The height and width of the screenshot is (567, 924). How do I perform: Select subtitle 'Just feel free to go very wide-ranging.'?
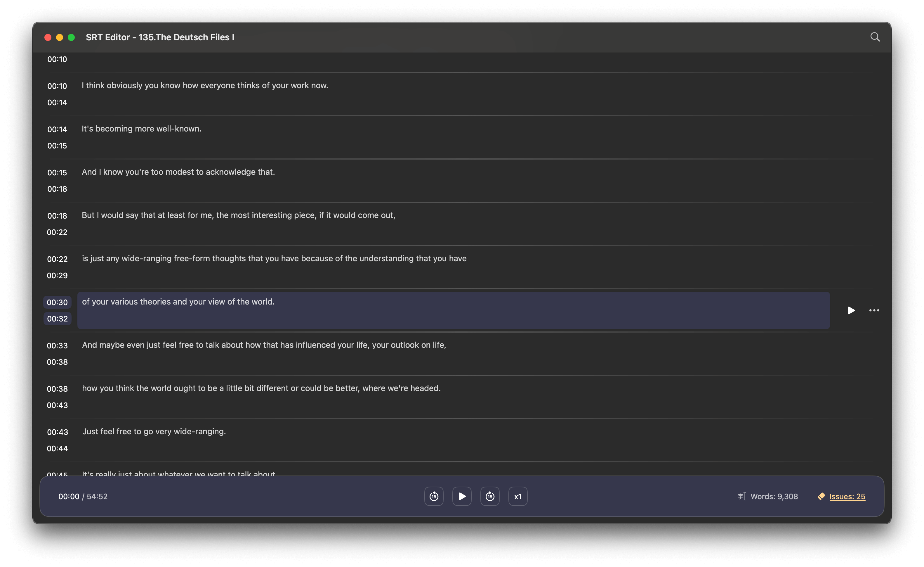click(x=154, y=431)
